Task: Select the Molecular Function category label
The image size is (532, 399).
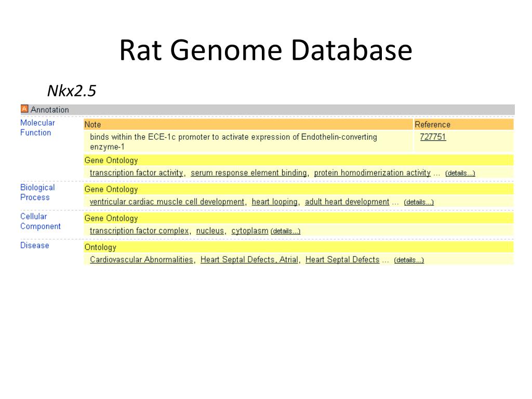Action: pyautogui.click(x=37, y=128)
